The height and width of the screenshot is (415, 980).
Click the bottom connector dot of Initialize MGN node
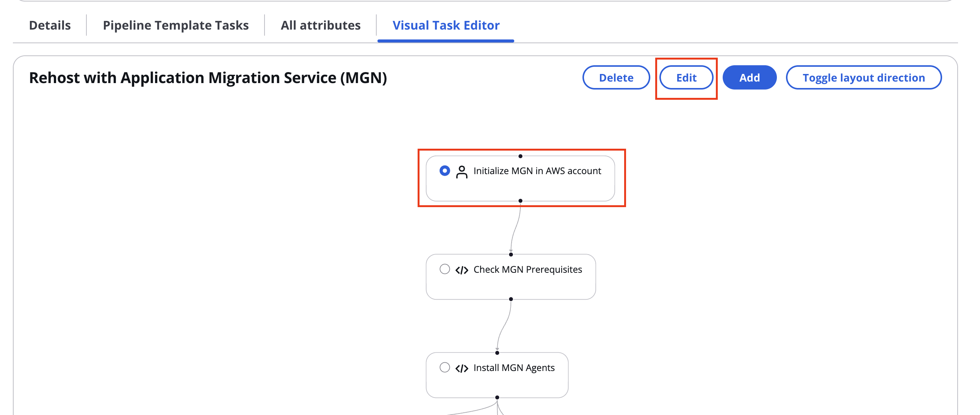click(520, 201)
